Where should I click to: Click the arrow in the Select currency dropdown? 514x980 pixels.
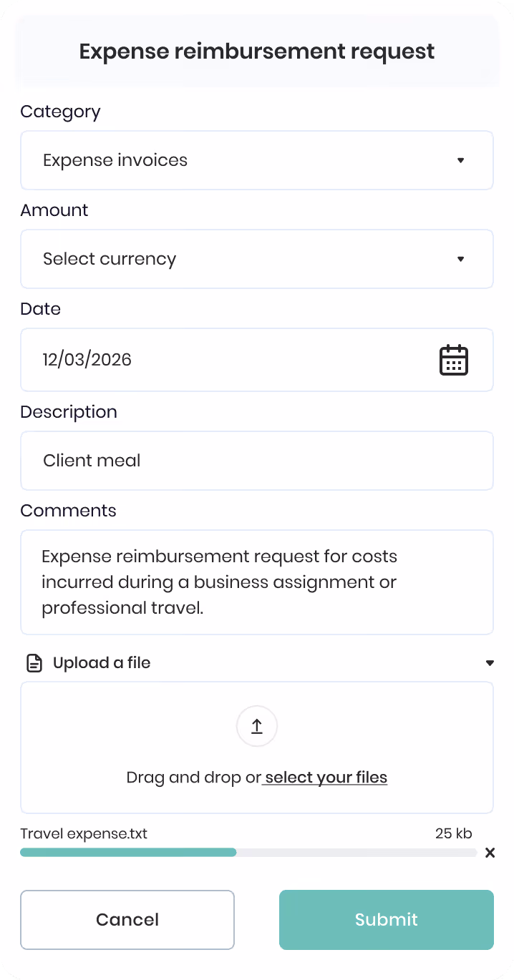point(461,259)
